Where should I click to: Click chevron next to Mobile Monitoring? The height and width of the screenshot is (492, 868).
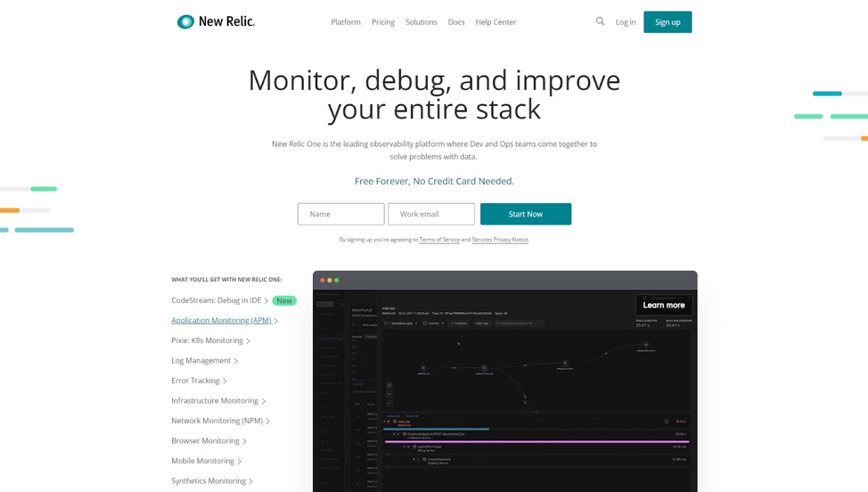[239, 462]
